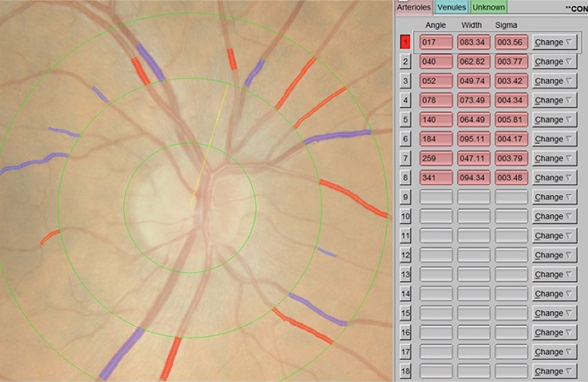Click Sigma field showing 003.56
Image resolution: width=588 pixels, height=382 pixels.
click(x=511, y=42)
